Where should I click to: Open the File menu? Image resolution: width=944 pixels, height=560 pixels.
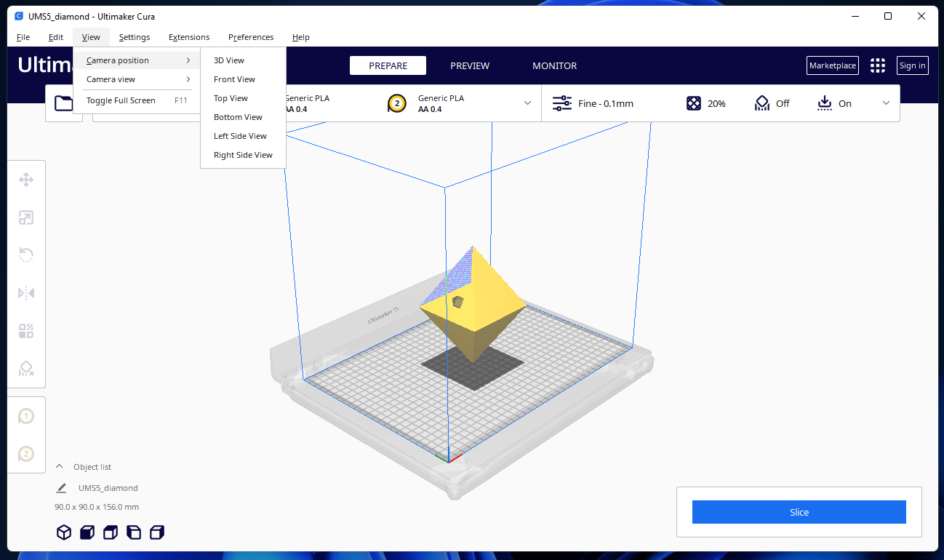pos(23,37)
